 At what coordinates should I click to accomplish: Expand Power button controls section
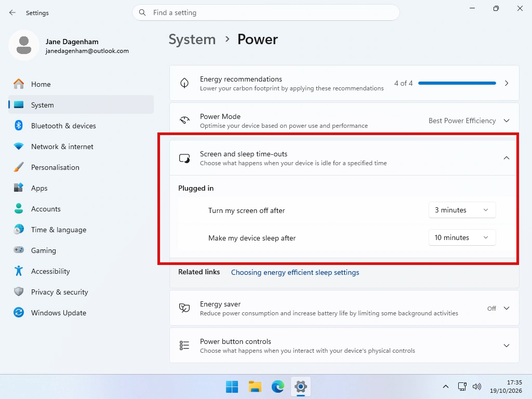pyautogui.click(x=506, y=345)
